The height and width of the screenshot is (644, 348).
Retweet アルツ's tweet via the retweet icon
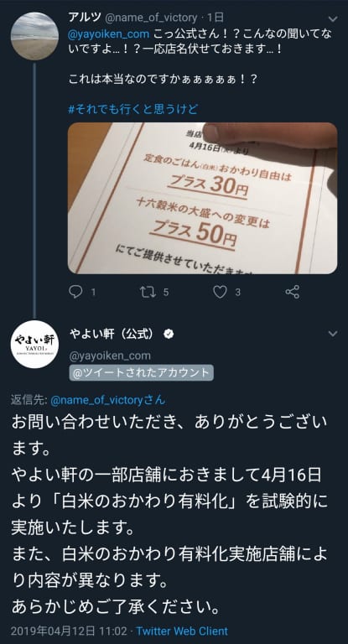point(147,292)
